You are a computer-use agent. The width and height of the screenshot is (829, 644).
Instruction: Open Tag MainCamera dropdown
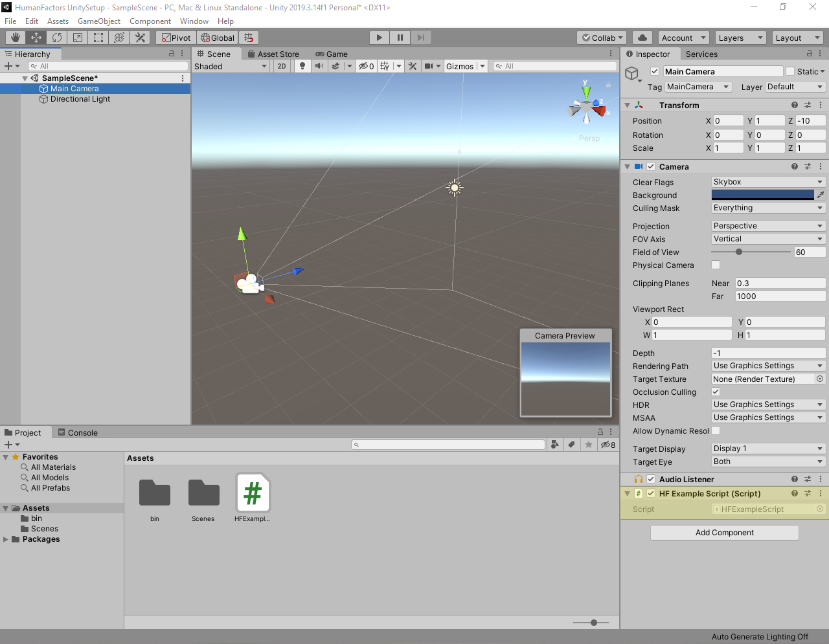coord(698,87)
